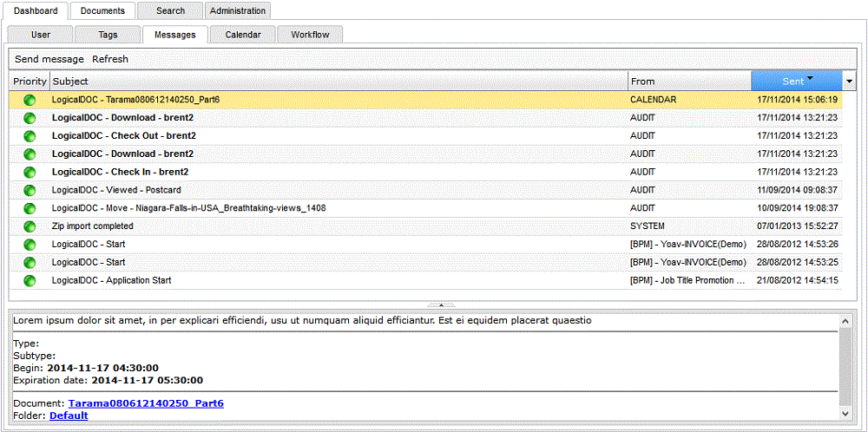Image resolution: width=868 pixels, height=432 pixels.
Task: Switch to the User sub-tab
Action: click(x=41, y=35)
